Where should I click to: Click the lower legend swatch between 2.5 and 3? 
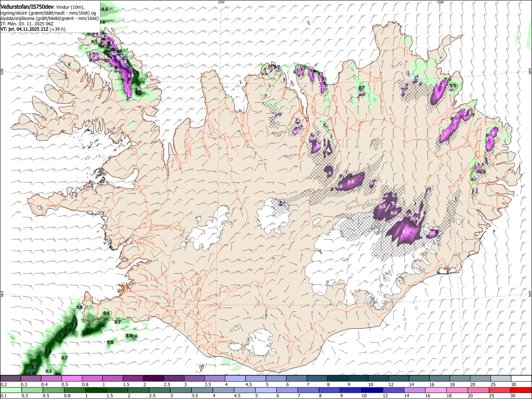pos(159,390)
